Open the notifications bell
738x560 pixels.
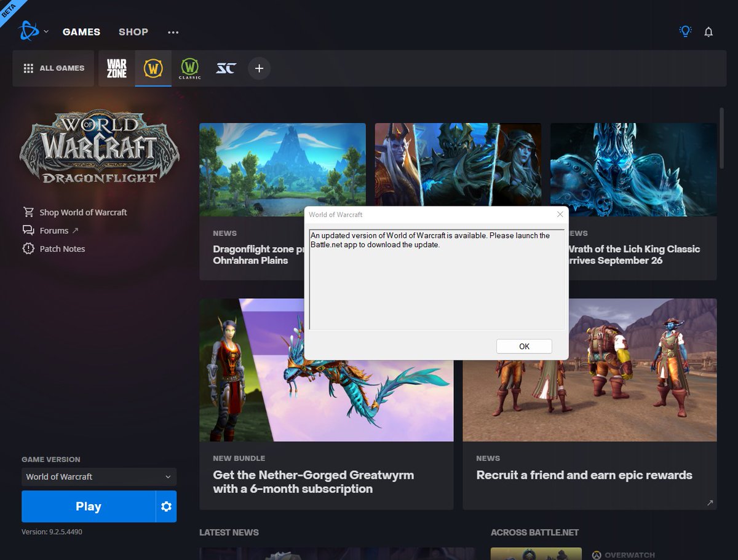point(708,32)
